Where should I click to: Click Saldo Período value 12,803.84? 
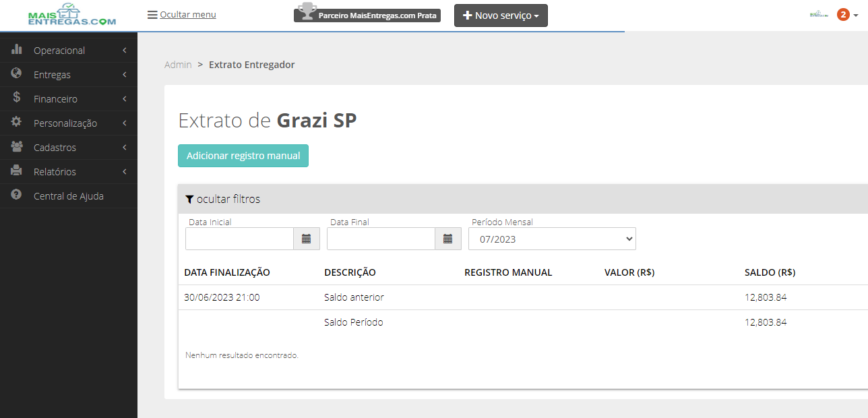[766, 322]
